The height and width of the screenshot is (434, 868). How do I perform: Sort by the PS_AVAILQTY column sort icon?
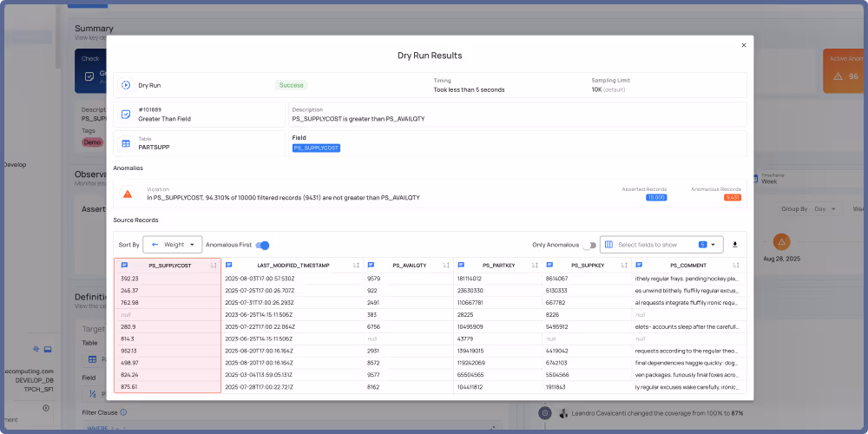tap(446, 266)
